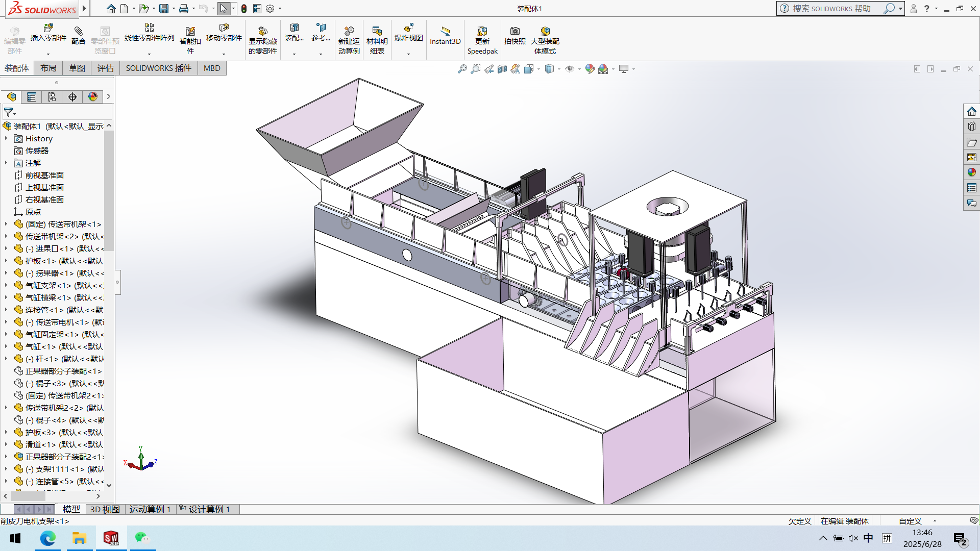This screenshot has height=551, width=980.
Task: Click Zoom to Fit in the view toolbar
Action: click(x=462, y=69)
